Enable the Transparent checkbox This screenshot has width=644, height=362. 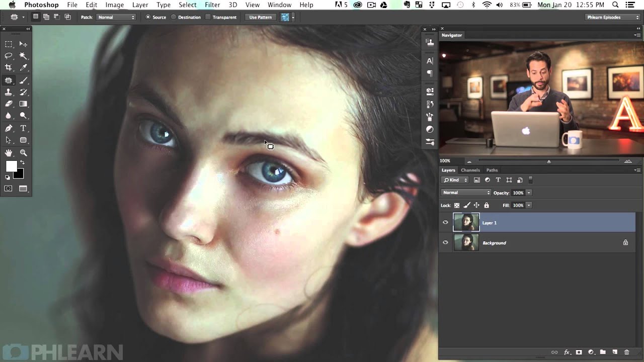tap(208, 17)
